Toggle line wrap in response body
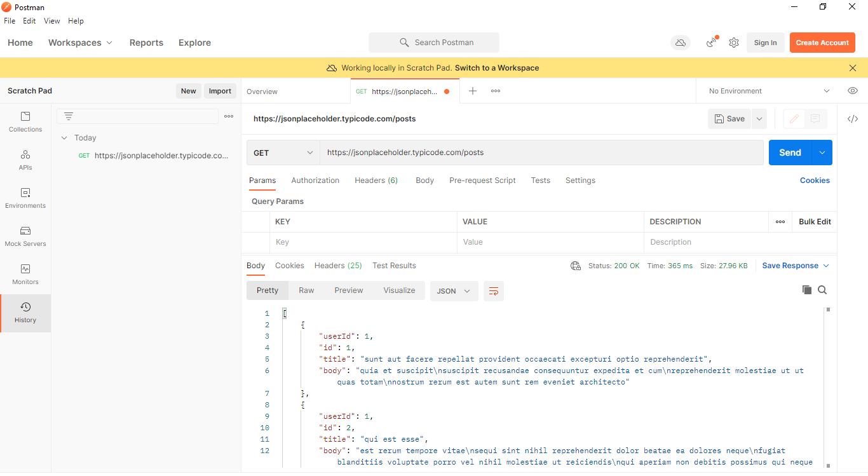The width and height of the screenshot is (868, 476). click(x=494, y=291)
